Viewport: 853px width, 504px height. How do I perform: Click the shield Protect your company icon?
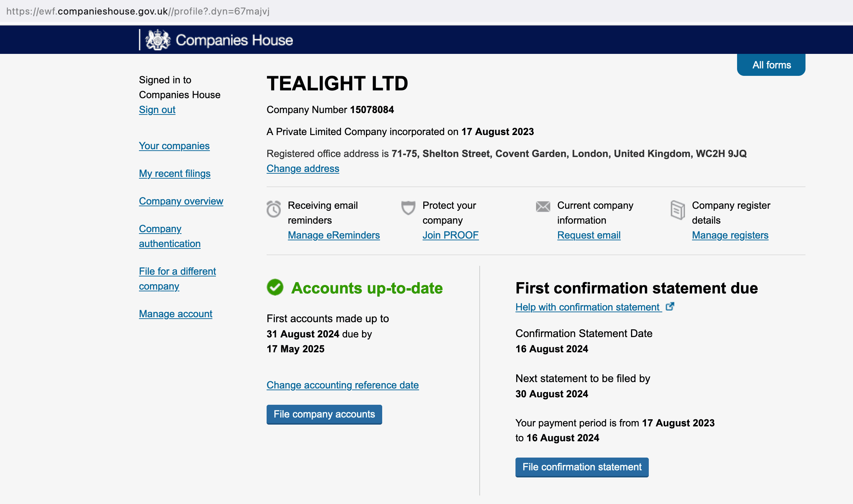pyautogui.click(x=408, y=208)
